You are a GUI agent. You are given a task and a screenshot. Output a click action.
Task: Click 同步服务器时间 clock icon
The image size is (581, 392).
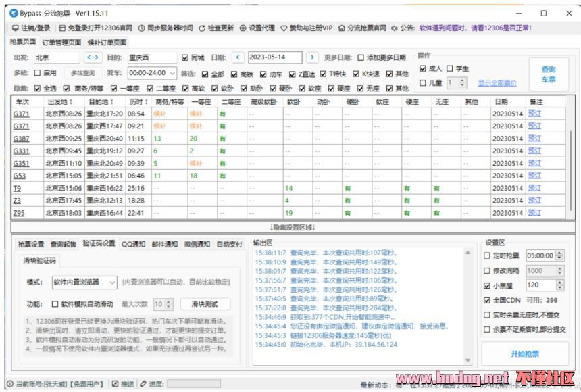[142, 28]
